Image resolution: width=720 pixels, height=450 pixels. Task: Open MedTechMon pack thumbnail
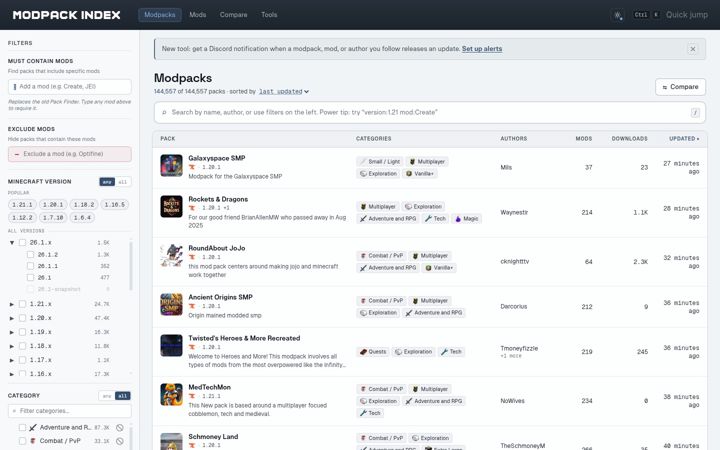coord(171,394)
